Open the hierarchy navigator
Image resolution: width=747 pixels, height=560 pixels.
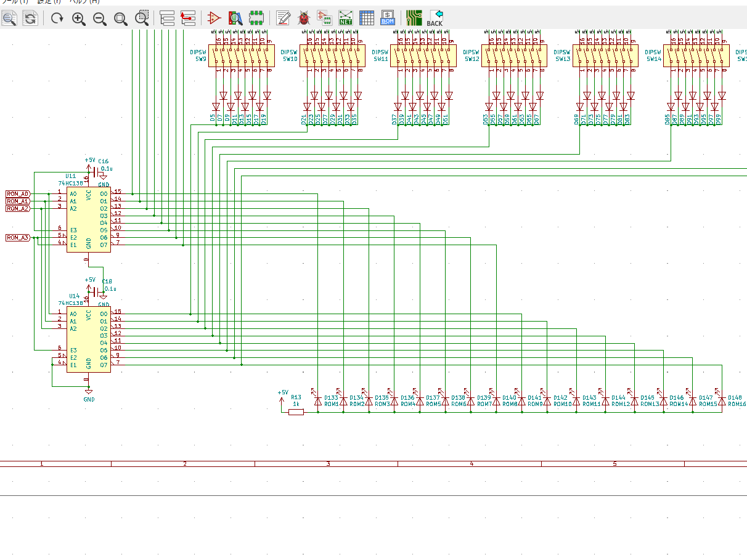pos(167,18)
